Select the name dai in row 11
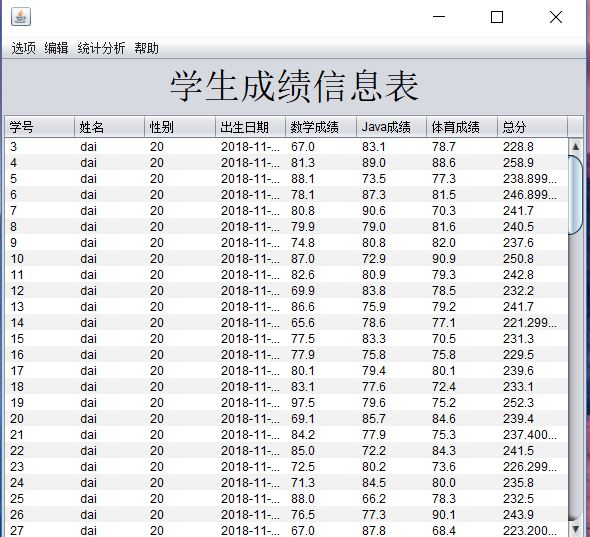Screen dimensions: 590x537 point(110,275)
